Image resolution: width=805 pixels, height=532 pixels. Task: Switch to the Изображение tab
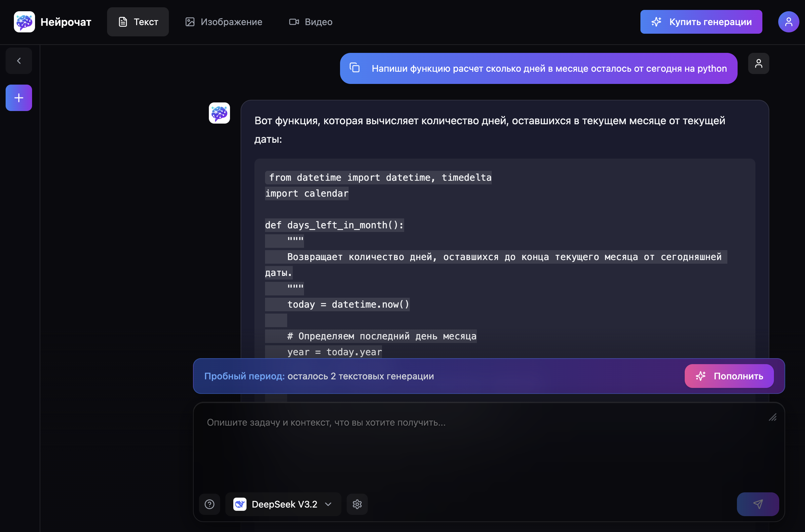coord(224,22)
